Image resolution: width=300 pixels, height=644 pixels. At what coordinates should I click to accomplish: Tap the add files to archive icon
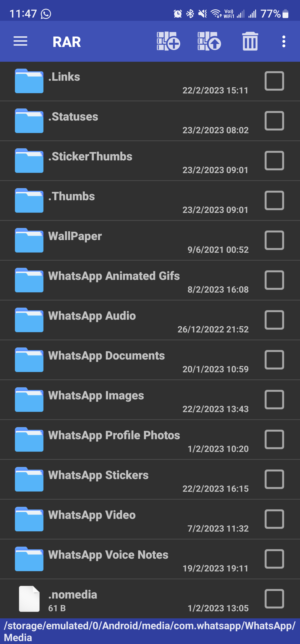click(168, 41)
